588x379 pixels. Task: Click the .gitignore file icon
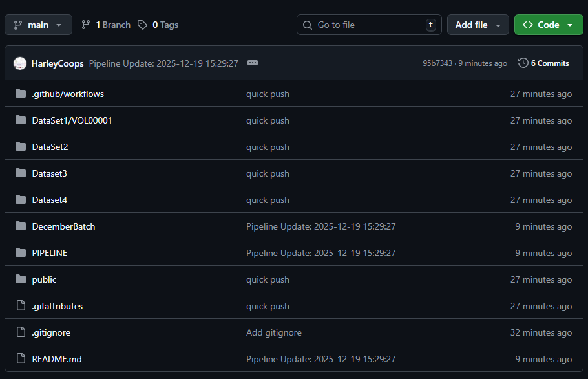point(21,332)
